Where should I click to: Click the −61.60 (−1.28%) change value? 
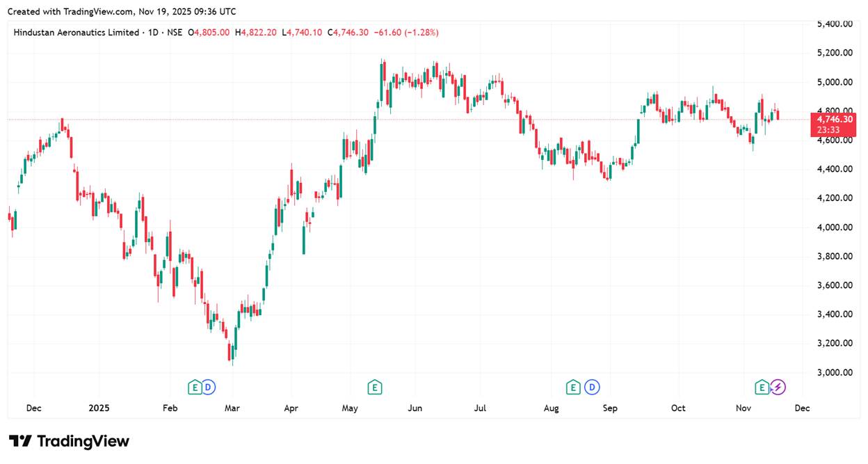[x=406, y=33]
